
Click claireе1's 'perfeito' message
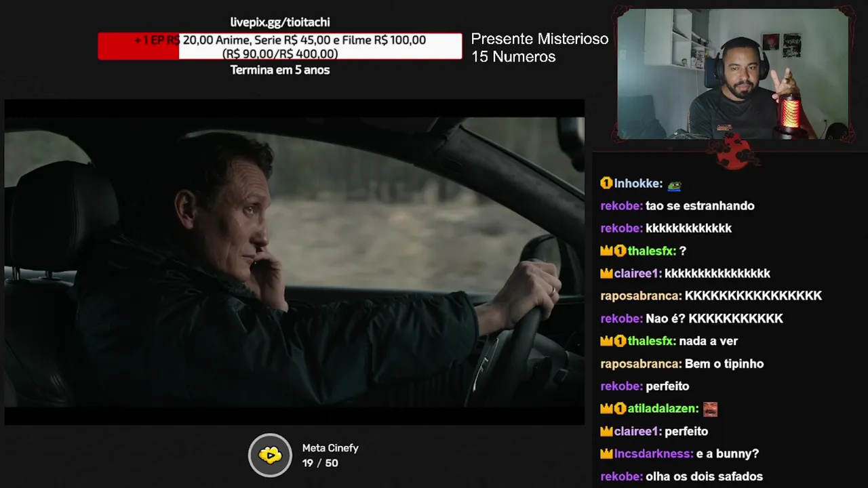[x=686, y=431]
